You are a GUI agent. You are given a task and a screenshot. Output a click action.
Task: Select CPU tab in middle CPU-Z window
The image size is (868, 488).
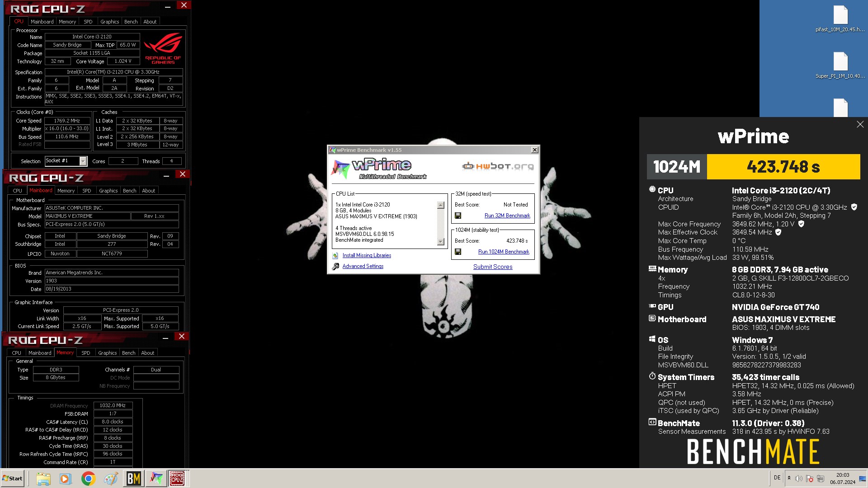17,191
